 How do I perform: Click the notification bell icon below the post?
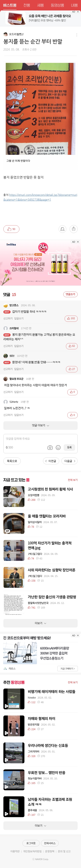(x=62, y=229)
